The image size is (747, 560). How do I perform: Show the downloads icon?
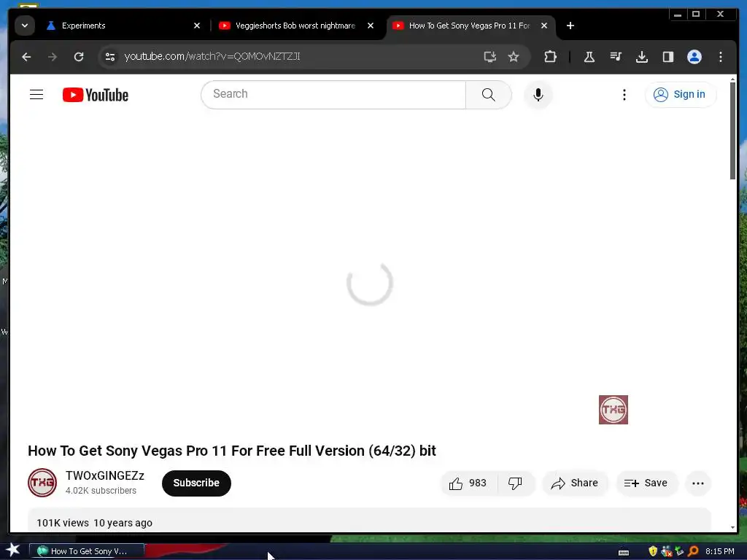point(642,57)
